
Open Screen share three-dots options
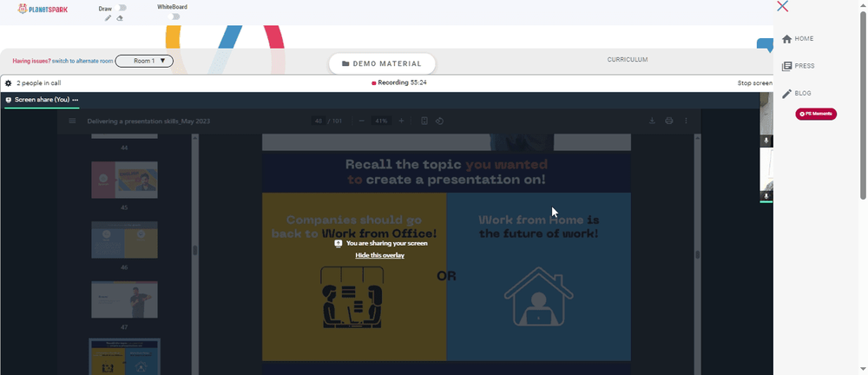(76, 100)
